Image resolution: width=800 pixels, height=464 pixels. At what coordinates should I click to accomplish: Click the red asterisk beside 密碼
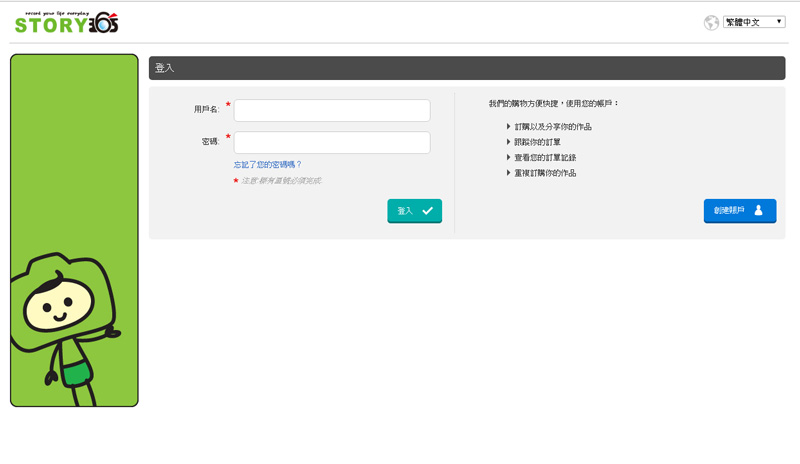tap(228, 136)
